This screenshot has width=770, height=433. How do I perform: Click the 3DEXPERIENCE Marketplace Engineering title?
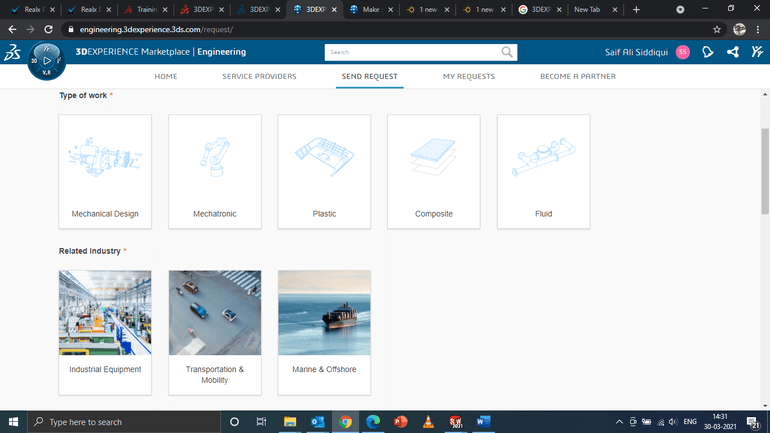point(161,52)
